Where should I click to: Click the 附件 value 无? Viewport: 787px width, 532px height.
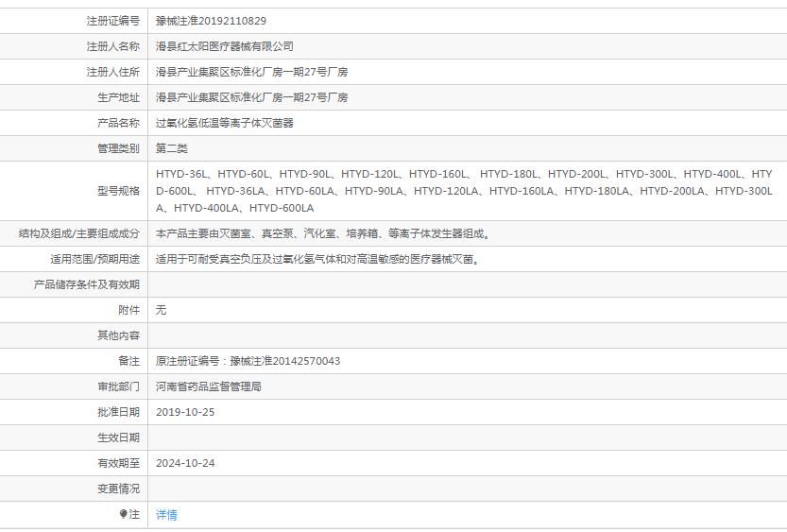(162, 310)
